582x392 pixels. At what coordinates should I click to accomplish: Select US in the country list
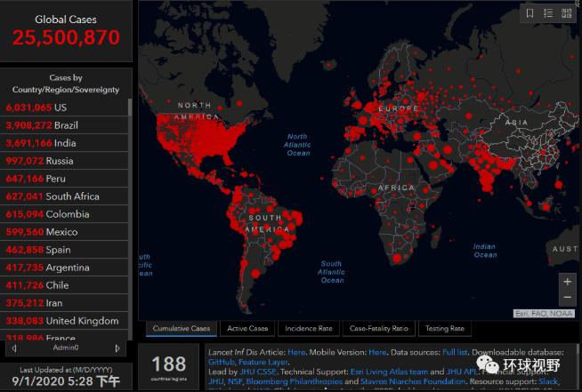point(61,108)
